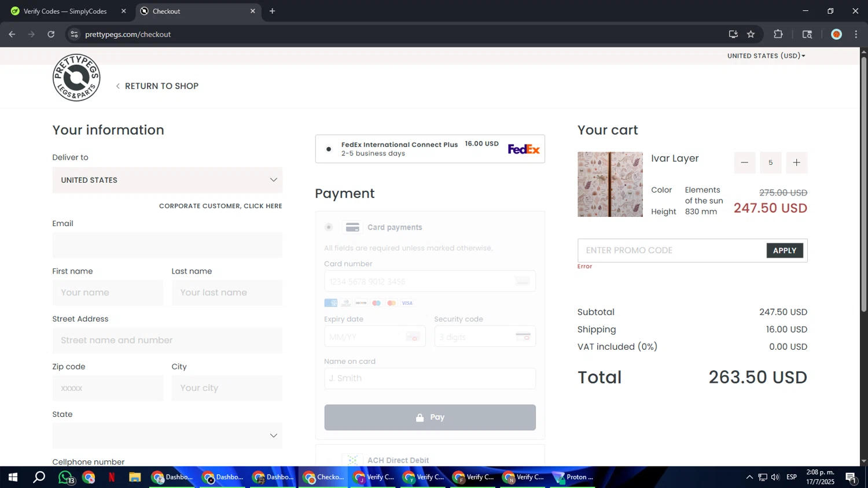The image size is (868, 488).
Task: Open United States (USD) currency selector
Action: (766, 56)
